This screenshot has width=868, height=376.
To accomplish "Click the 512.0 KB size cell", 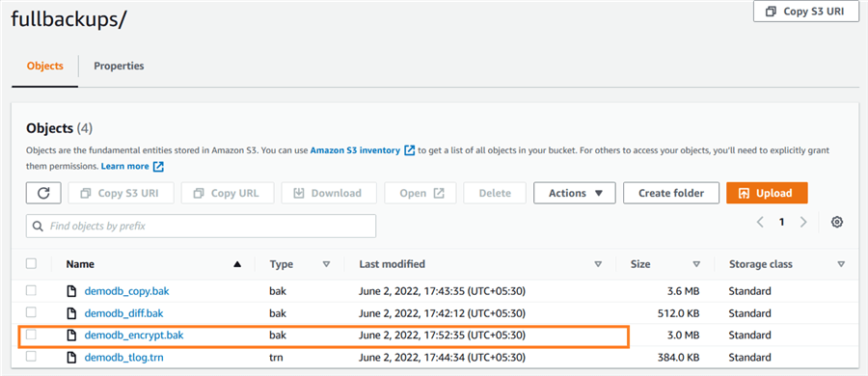I will [678, 313].
